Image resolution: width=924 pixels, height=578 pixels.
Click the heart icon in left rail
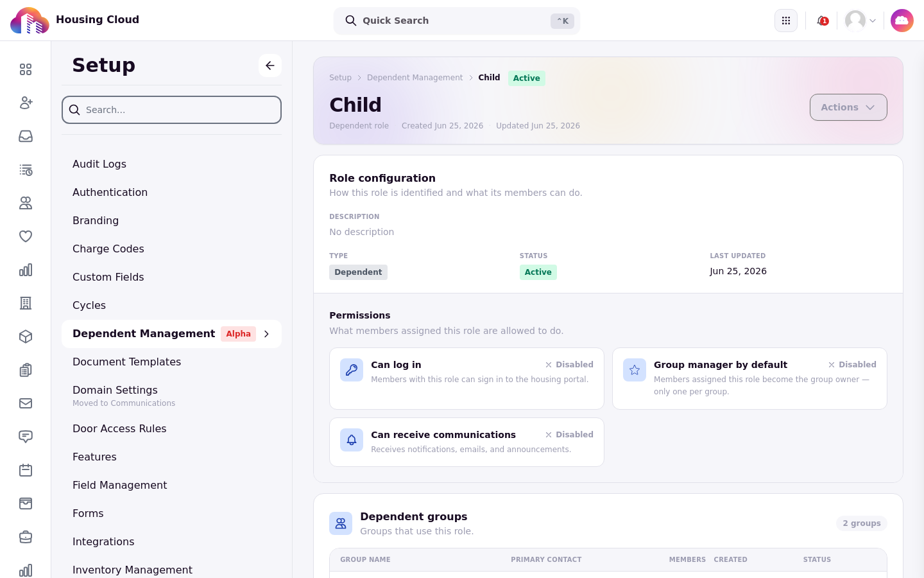point(26,236)
